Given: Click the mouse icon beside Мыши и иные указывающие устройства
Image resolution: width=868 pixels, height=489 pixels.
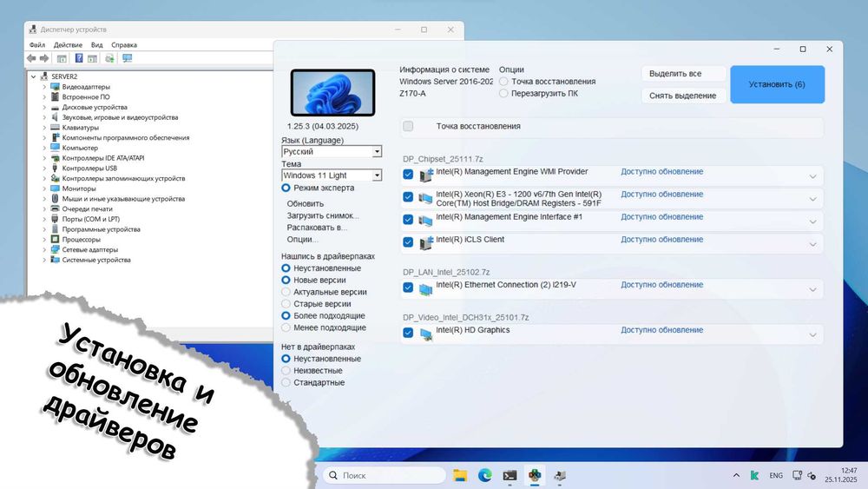Looking at the screenshot, I should tap(55, 198).
